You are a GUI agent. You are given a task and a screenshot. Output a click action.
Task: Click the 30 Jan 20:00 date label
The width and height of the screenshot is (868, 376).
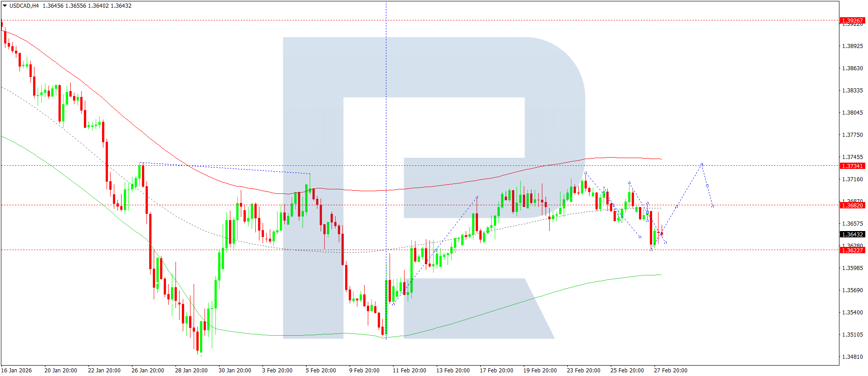(234, 371)
